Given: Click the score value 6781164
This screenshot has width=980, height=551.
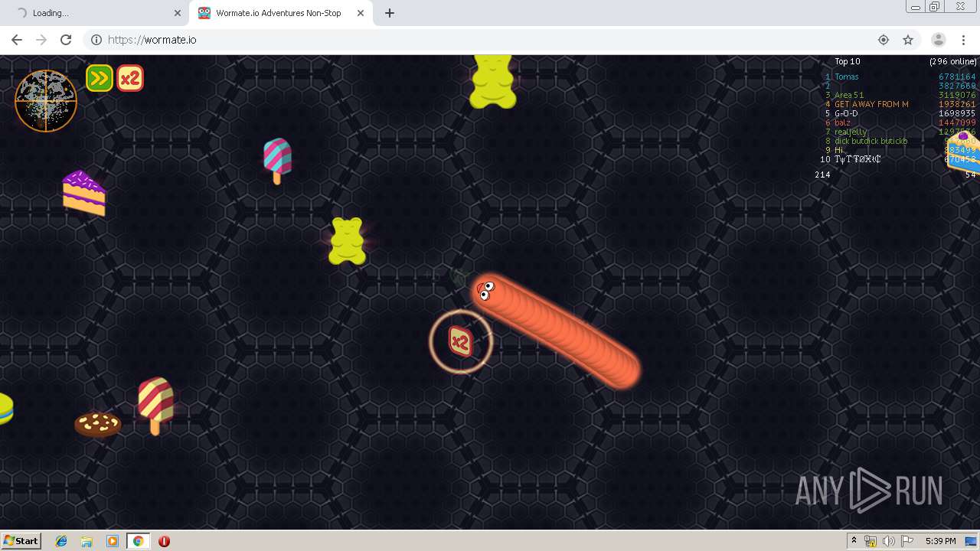Looking at the screenshot, I should [957, 77].
